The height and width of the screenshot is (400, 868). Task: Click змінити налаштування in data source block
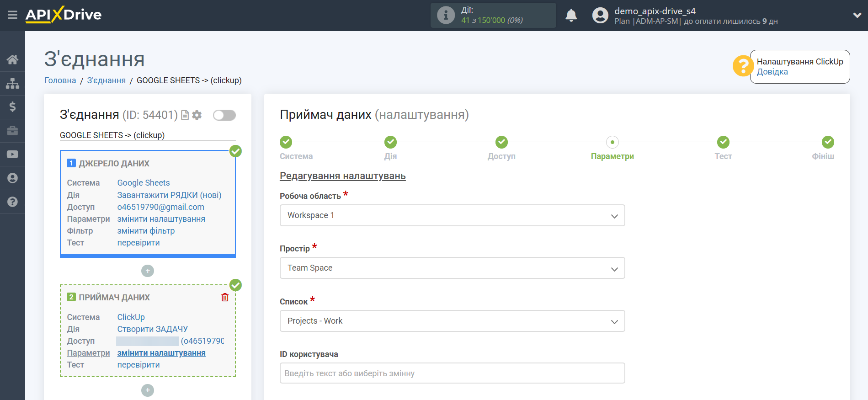coord(161,219)
